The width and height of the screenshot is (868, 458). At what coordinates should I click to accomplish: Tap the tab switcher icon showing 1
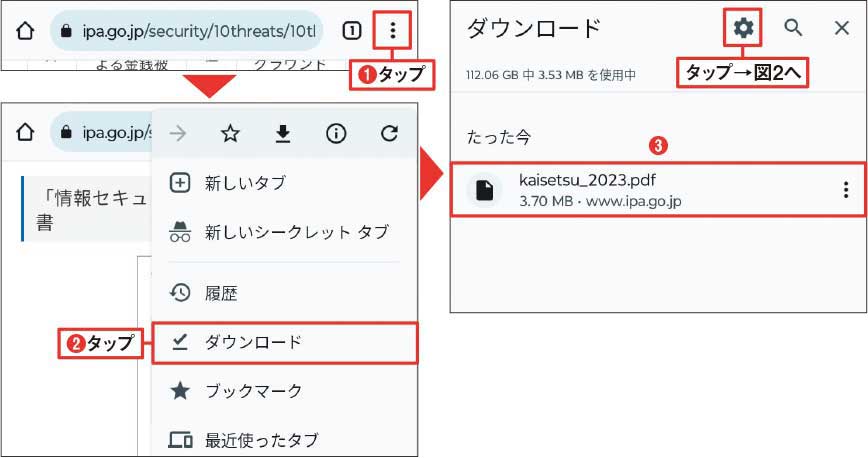[352, 30]
